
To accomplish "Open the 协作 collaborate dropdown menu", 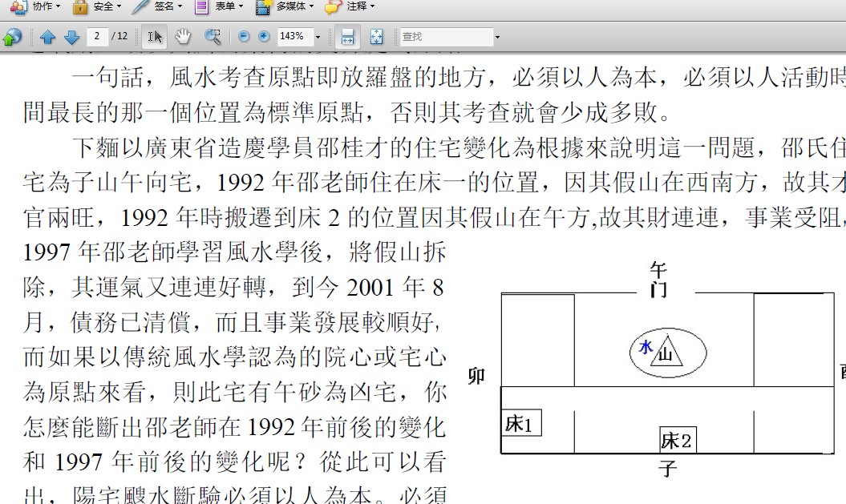I will click(x=34, y=6).
